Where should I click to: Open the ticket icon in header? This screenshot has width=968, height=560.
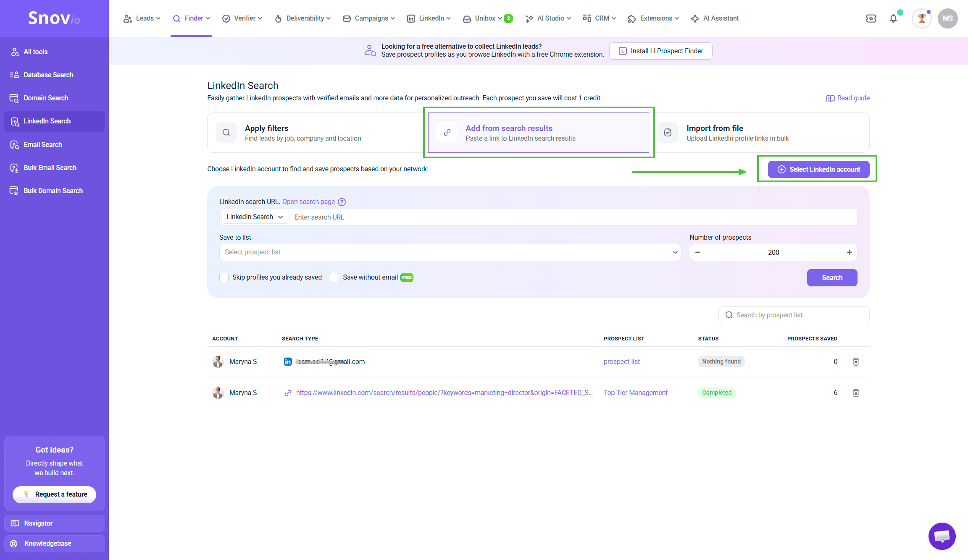tap(871, 18)
